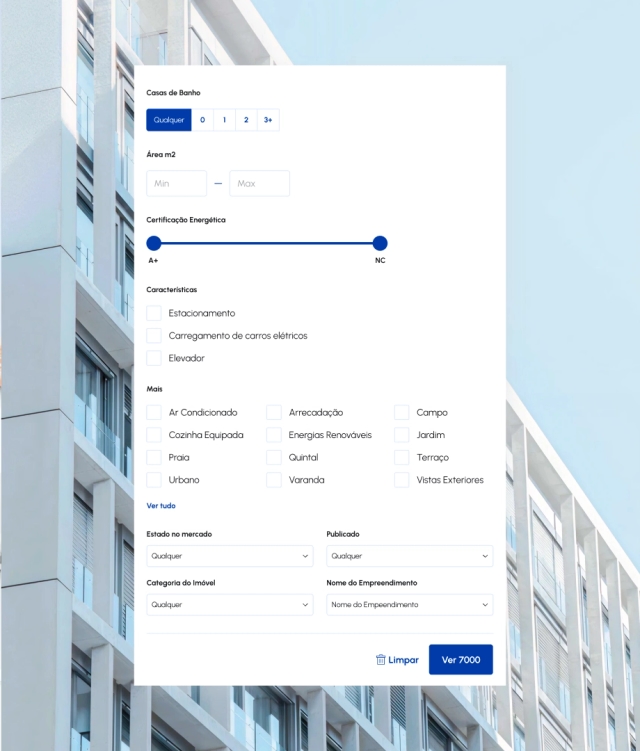Open the Categoria do Imóvel dropdown
Viewport: 640px width, 751px height.
(x=230, y=605)
